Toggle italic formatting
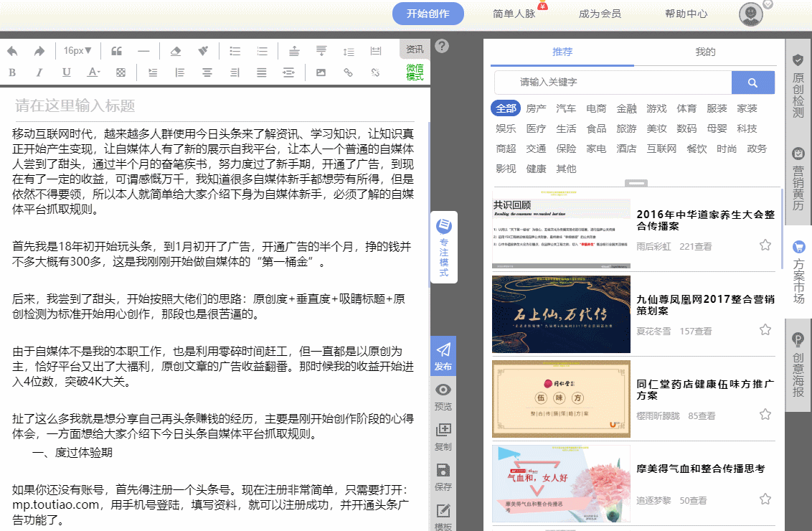Viewport: 812px width, 531px height. [x=39, y=72]
